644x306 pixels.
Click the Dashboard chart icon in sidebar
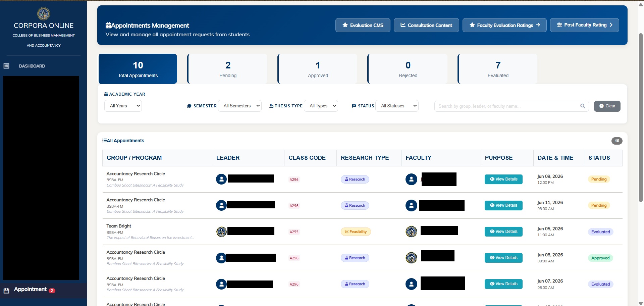pyautogui.click(x=6, y=66)
